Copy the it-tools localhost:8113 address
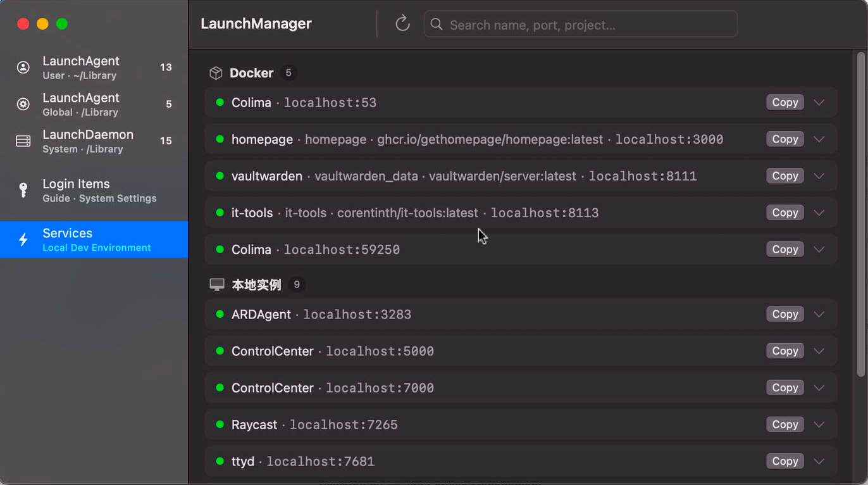Image resolution: width=868 pixels, height=485 pixels. click(785, 213)
